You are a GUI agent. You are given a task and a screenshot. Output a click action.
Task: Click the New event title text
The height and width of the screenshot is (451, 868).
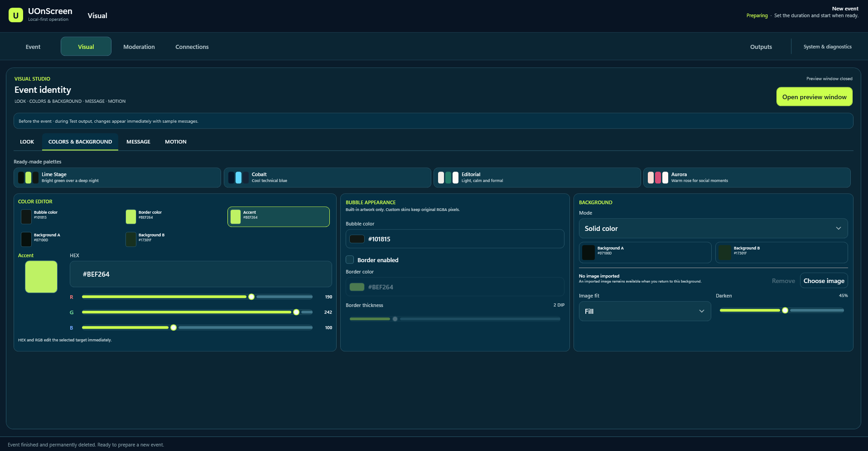pos(845,9)
